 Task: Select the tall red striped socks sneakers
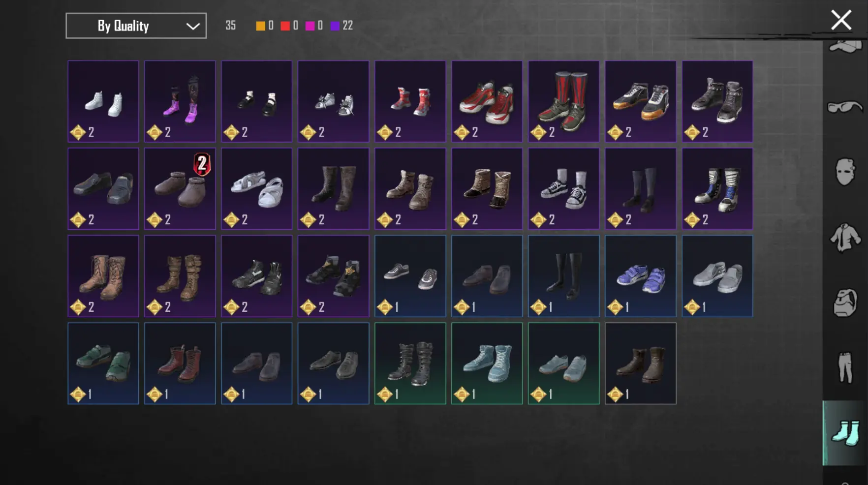tap(564, 101)
